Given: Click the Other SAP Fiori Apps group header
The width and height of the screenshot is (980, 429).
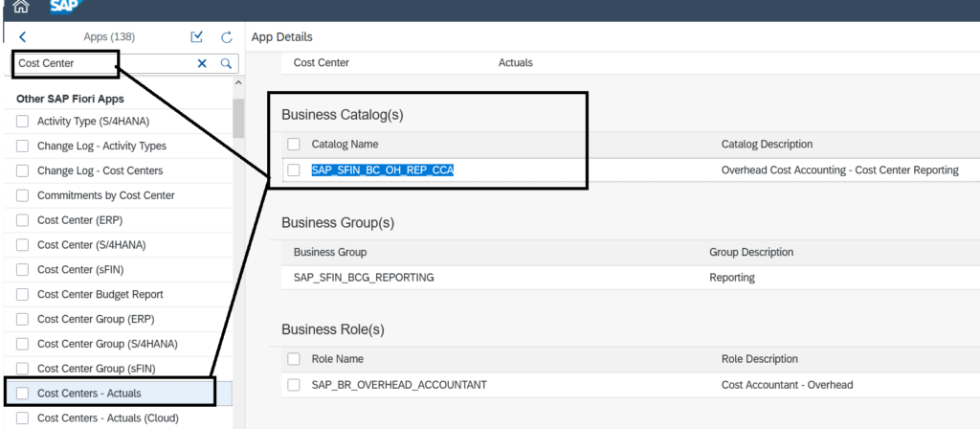Looking at the screenshot, I should pyautogui.click(x=70, y=99).
